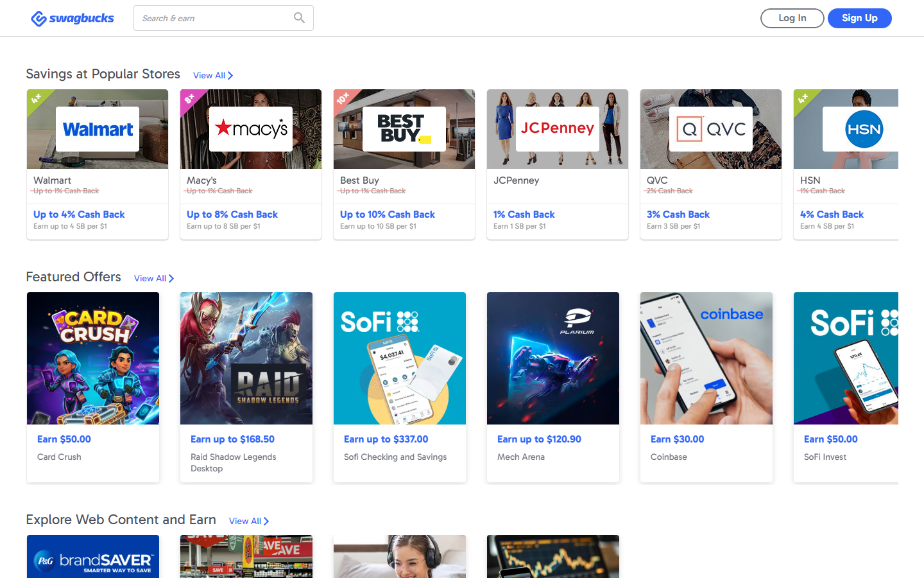The width and height of the screenshot is (924, 578).
Task: Open the SoFi Invest offer image
Action: pyautogui.click(x=846, y=358)
